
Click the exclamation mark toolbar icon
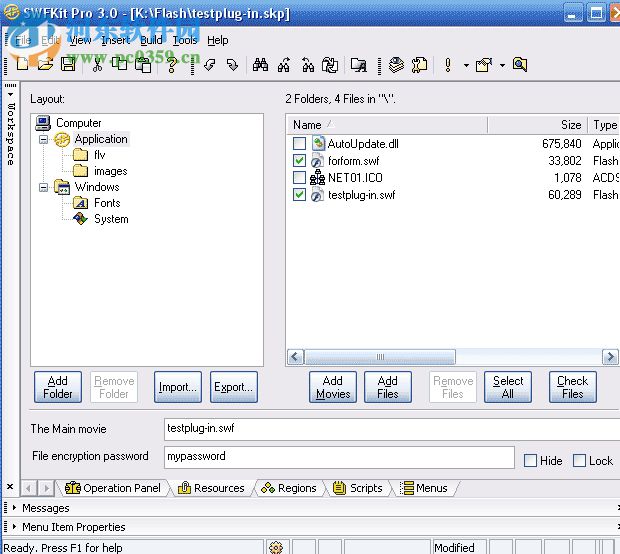447,65
